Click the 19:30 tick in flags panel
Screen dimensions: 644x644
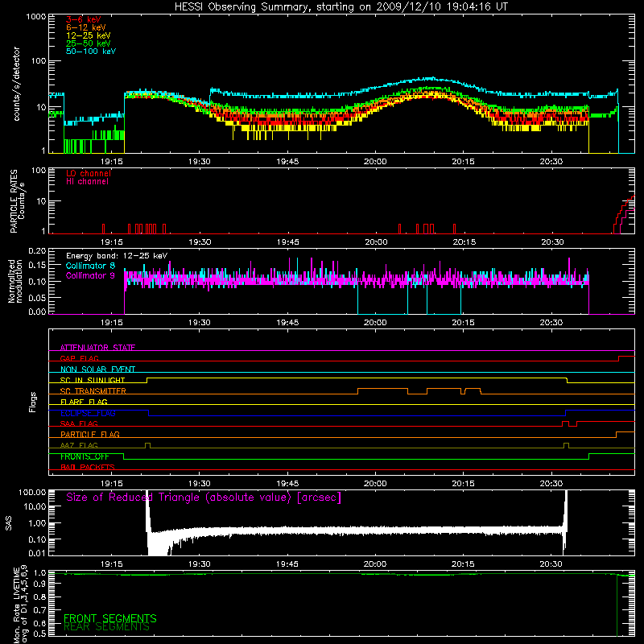pyautogui.click(x=199, y=484)
